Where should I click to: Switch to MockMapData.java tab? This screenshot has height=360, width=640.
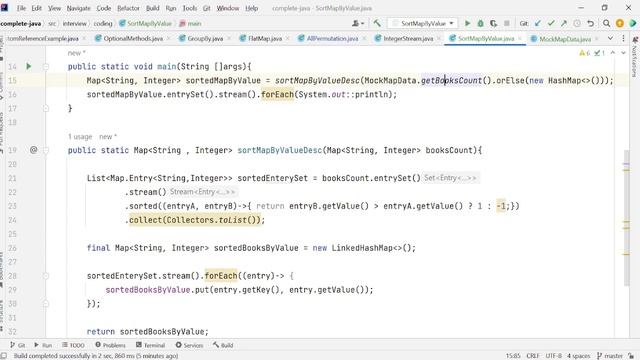point(565,39)
